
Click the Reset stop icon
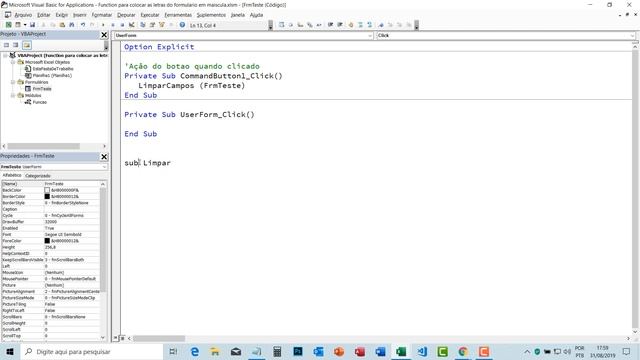pyautogui.click(x=122, y=25)
